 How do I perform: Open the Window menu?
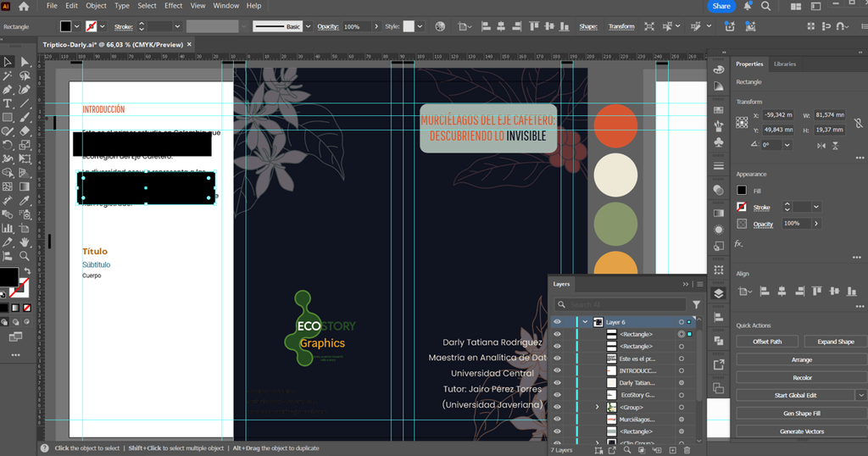(x=225, y=6)
